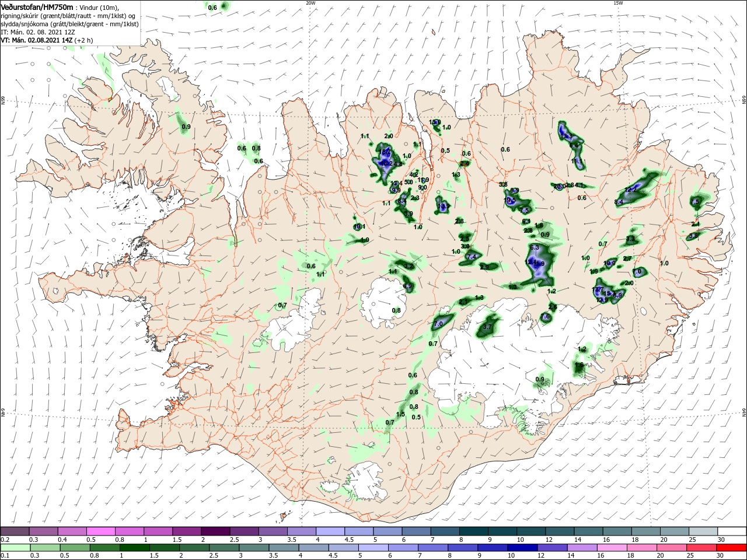The height and width of the screenshot is (560, 747).
Task: Click the 20W longitude label
Action: (310, 3)
